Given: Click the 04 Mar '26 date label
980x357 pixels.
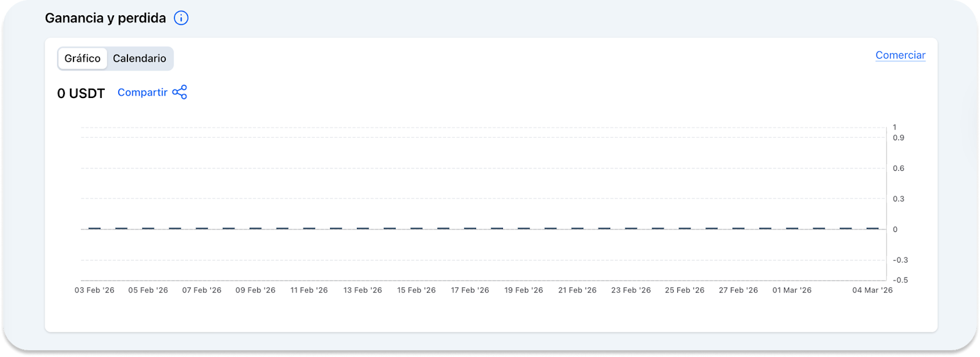Looking at the screenshot, I should [x=872, y=290].
